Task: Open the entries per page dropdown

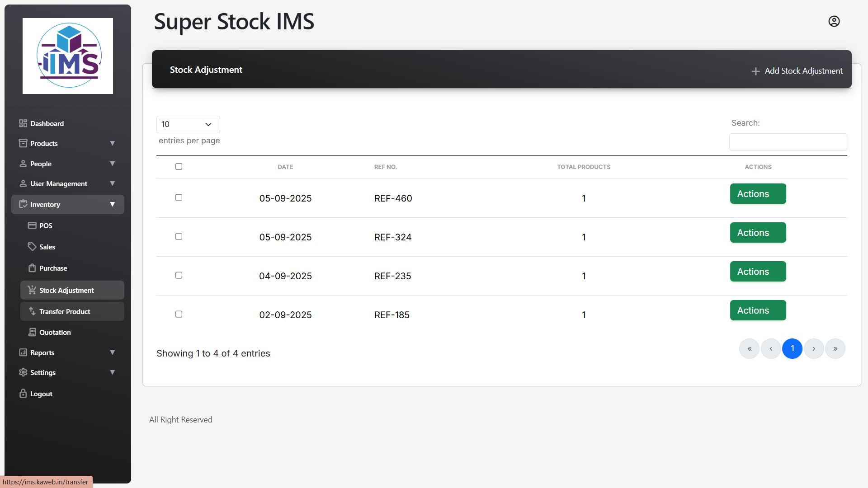Action: point(188,124)
